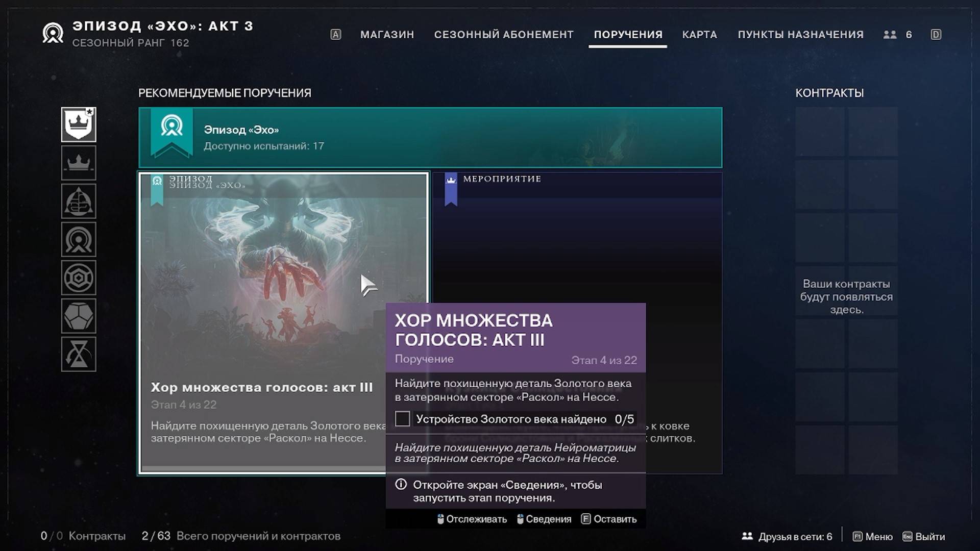Switch to the Поручения tab
The width and height of the screenshot is (980, 551).
point(628,35)
